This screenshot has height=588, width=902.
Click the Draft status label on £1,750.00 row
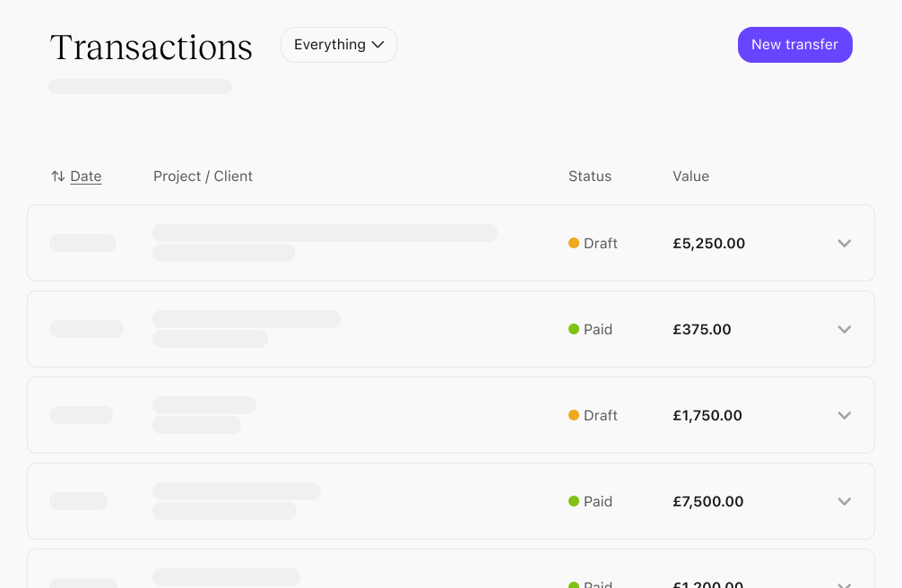pyautogui.click(x=601, y=415)
